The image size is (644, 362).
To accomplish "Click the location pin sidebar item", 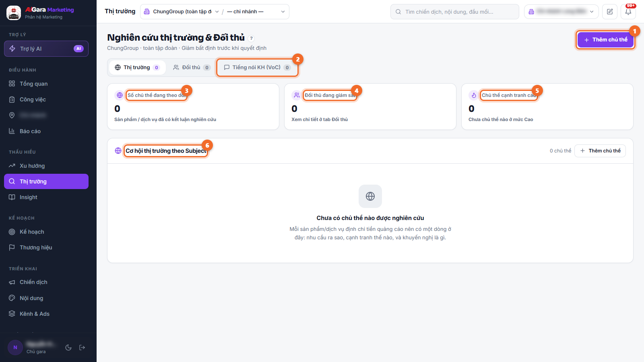I will pos(46,115).
